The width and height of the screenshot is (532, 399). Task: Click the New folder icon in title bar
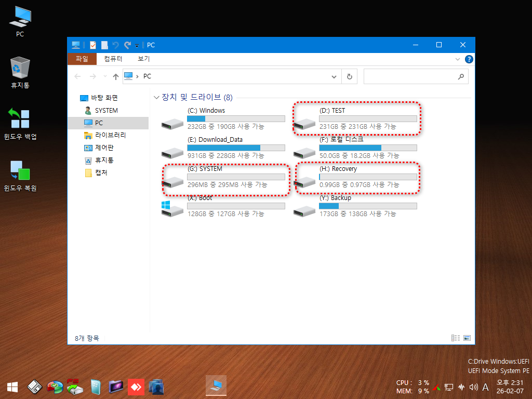(104, 45)
